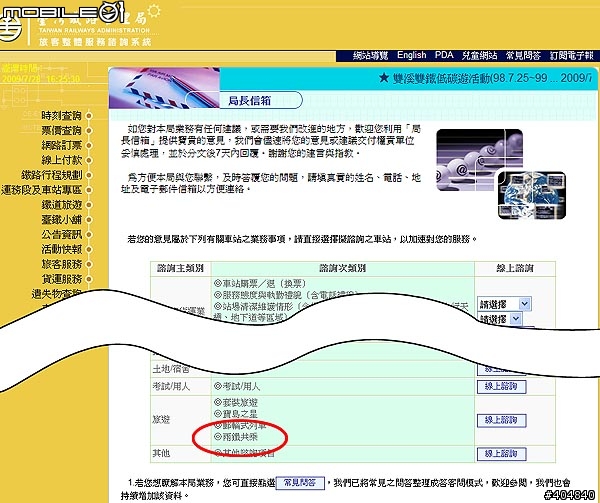This screenshot has width=600, height=503.
Task: Click the bullet icon beside 貨運服務
Action: [x=89, y=279]
